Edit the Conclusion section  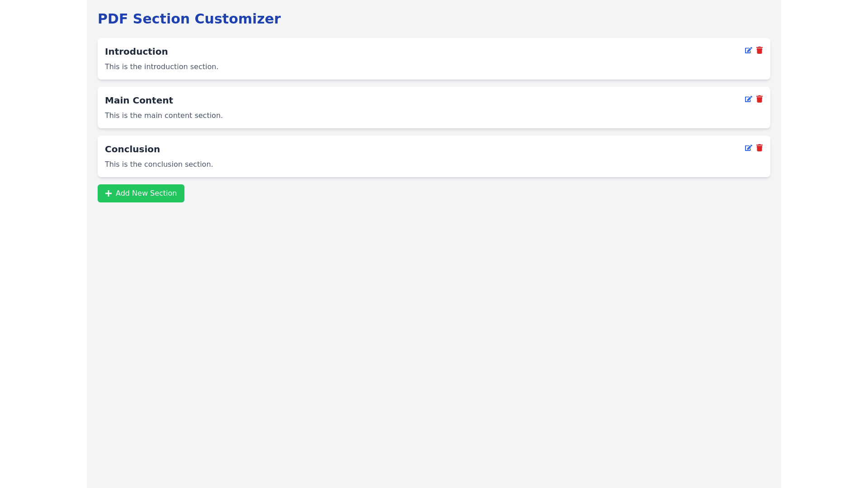pyautogui.click(x=748, y=148)
